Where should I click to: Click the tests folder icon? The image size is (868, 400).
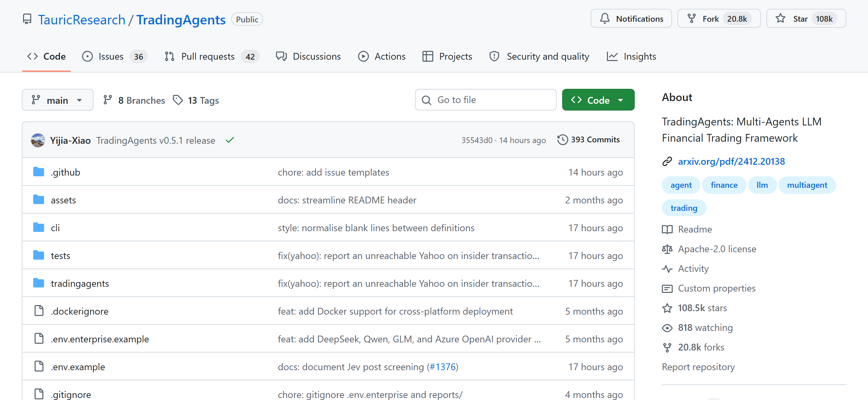[x=39, y=255]
